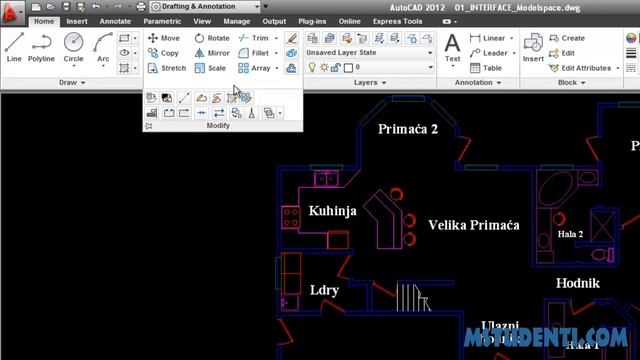Toggle layer lock padlock icon
The width and height of the screenshot is (640, 360).
click(x=336, y=67)
